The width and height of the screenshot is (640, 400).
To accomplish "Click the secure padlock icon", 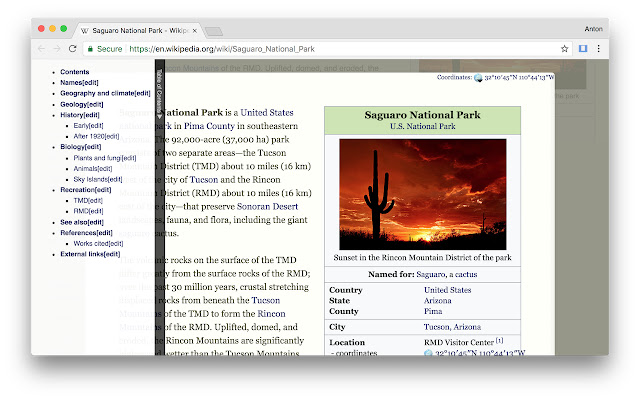I will pyautogui.click(x=90, y=48).
